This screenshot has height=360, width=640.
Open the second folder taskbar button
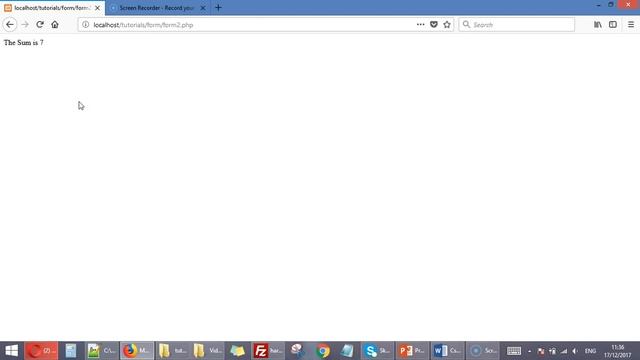[x=207, y=351]
